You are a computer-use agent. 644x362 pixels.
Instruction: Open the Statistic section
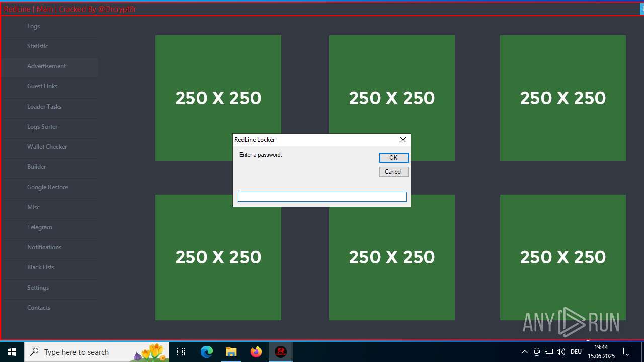point(49,46)
